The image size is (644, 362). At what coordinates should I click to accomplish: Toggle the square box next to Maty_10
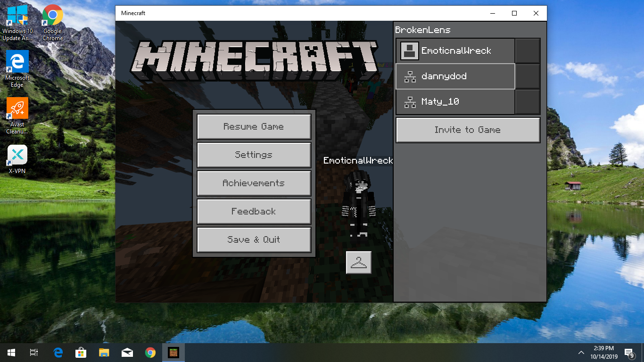tap(528, 102)
